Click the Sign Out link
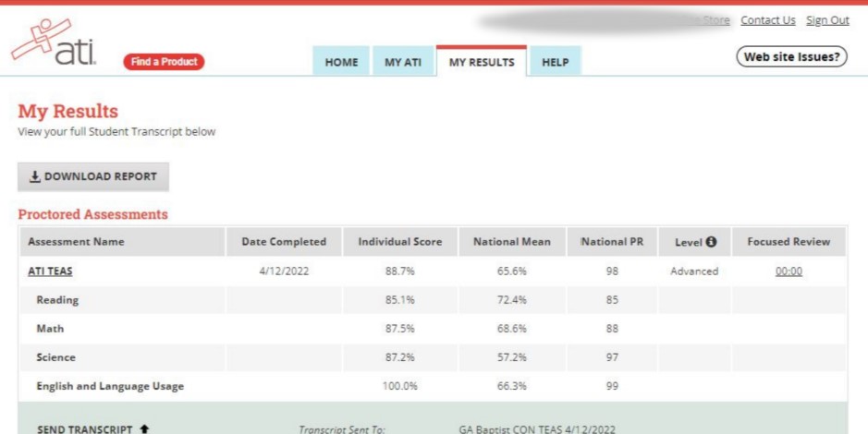 tap(827, 20)
